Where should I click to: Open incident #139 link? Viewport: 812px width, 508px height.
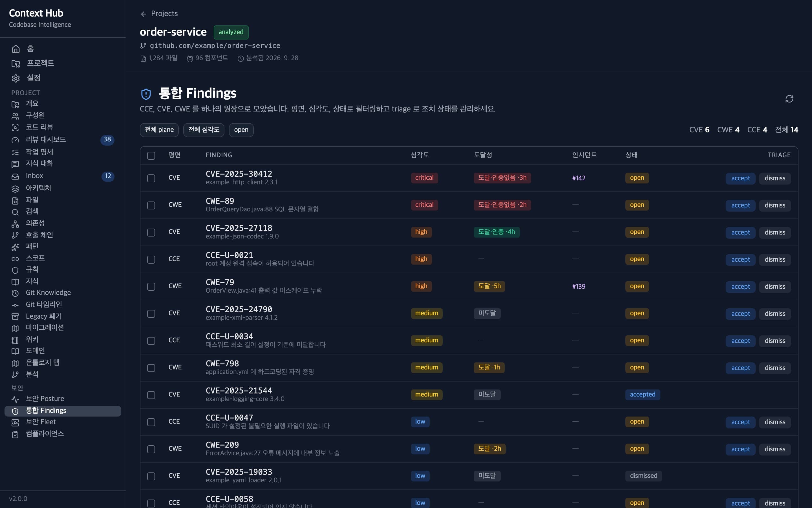[579, 286]
